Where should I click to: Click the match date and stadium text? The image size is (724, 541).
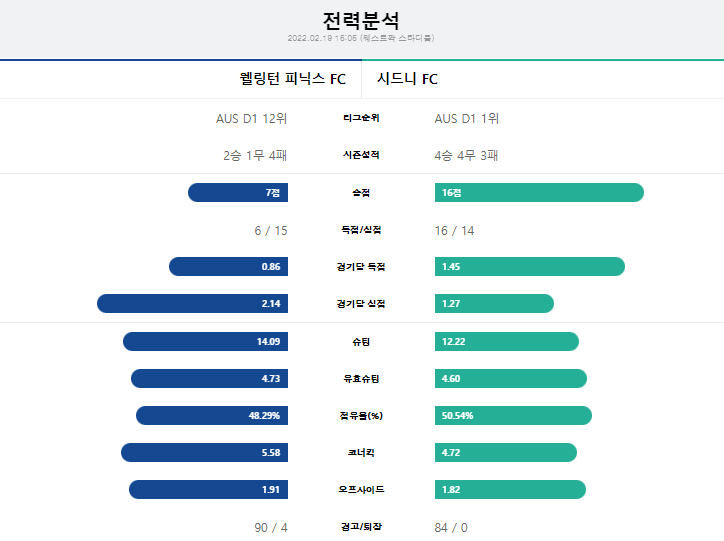coord(361,38)
